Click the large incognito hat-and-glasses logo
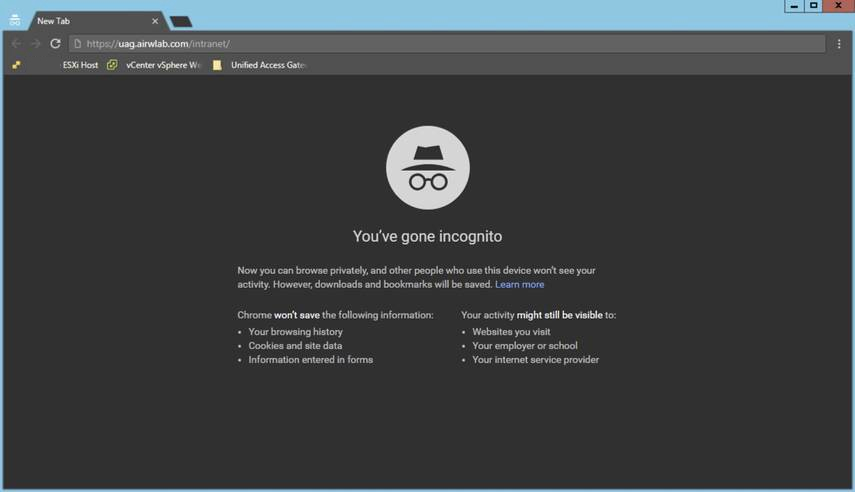 (x=428, y=167)
